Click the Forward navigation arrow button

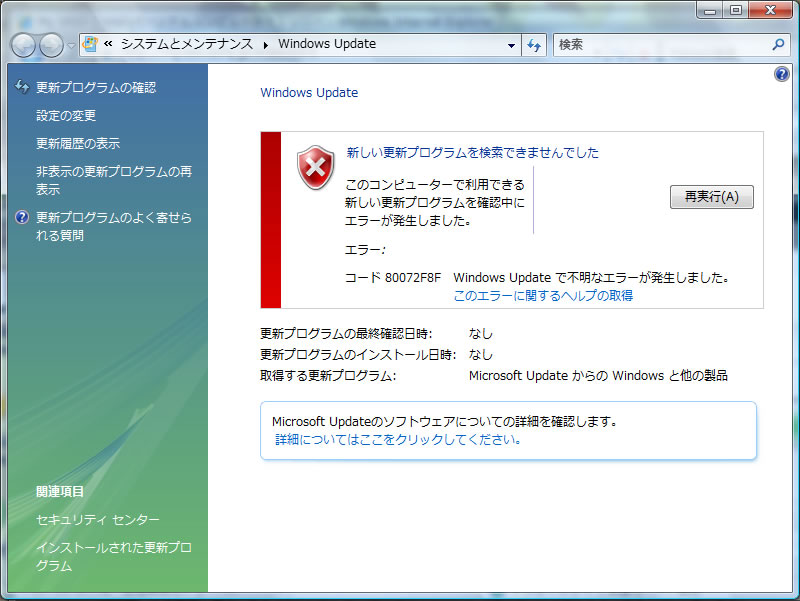pos(52,45)
